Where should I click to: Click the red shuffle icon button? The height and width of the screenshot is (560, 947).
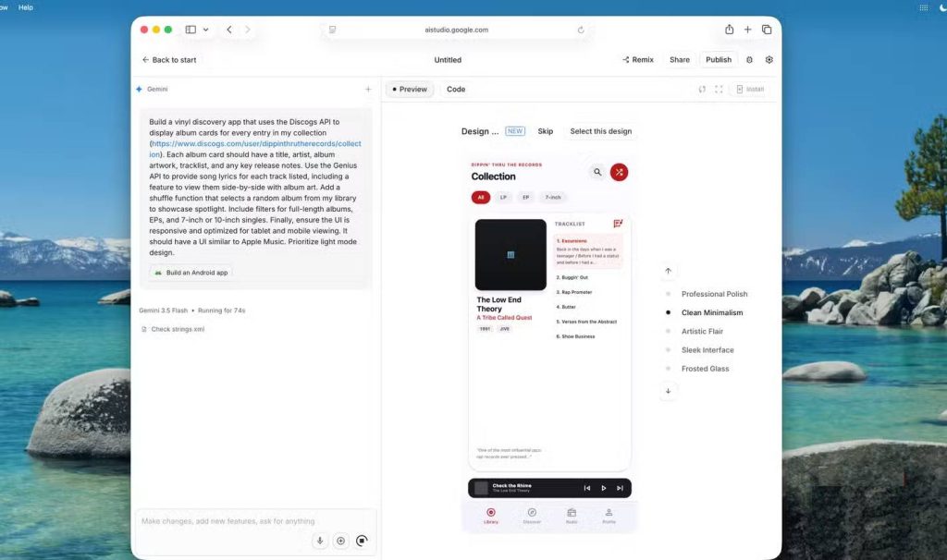pos(619,173)
